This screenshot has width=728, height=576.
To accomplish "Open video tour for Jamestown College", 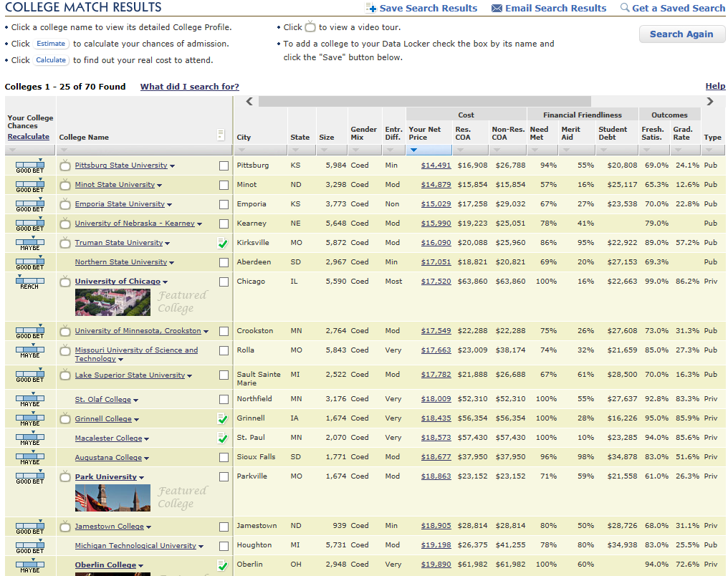I will tap(65, 527).
